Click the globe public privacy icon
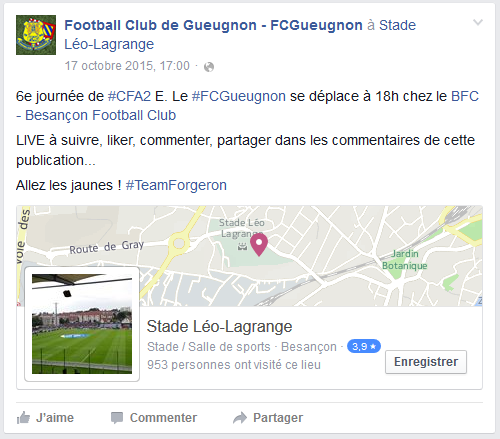 (x=209, y=67)
